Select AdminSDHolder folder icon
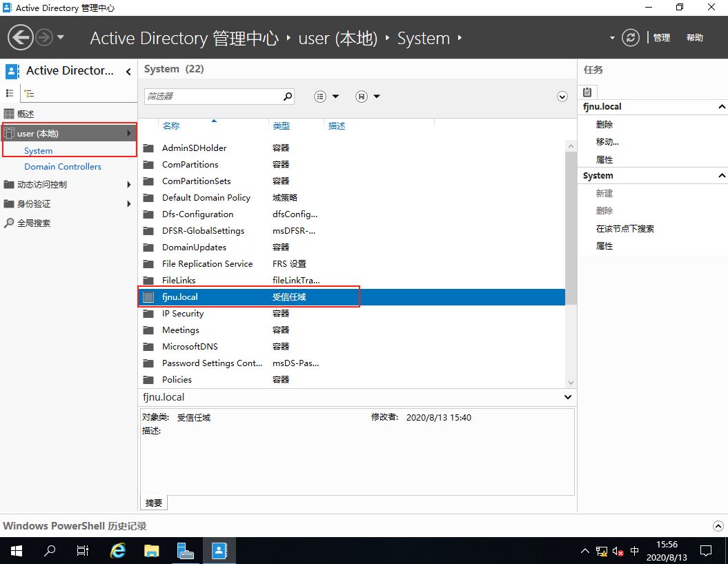 point(148,148)
